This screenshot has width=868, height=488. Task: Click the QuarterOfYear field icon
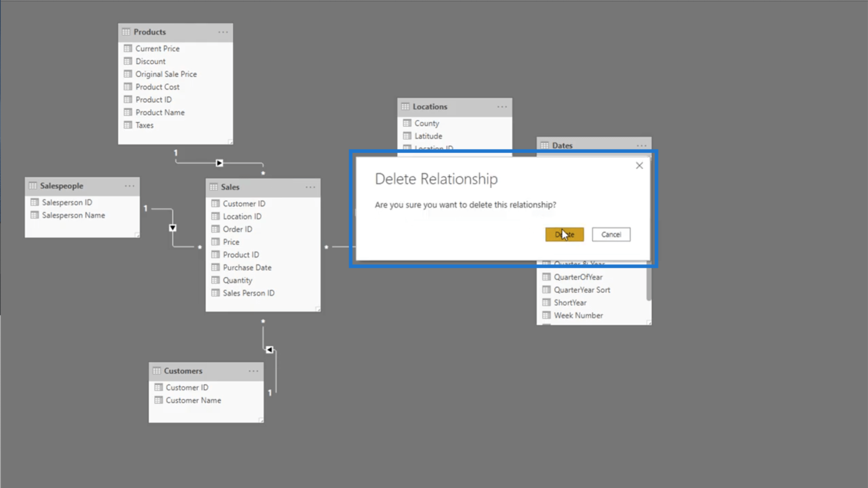point(546,277)
